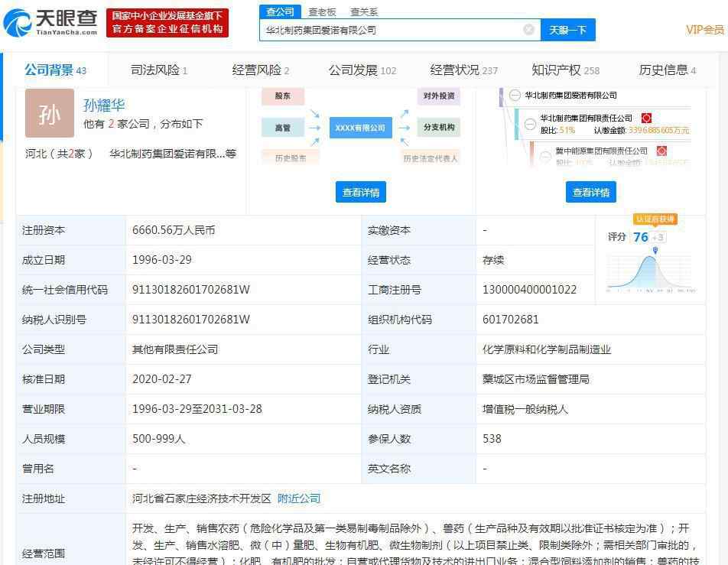This screenshot has width=728, height=565.
Task: Switch to the 司法风险 tab
Action: (x=158, y=70)
